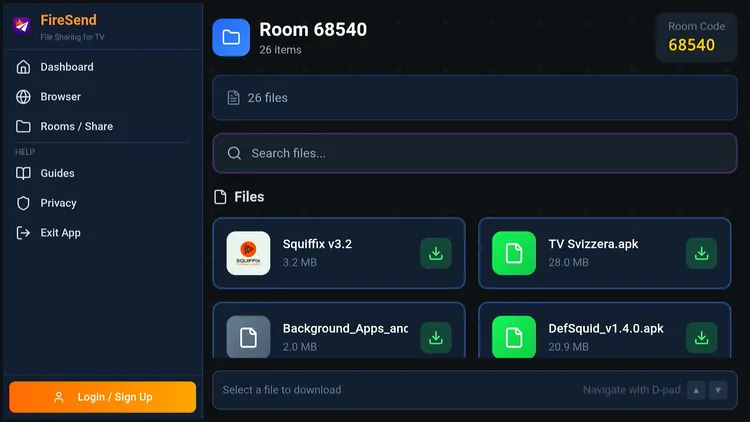Screen dimensions: 750x422
Task: Click the Login / Sign Up button
Action: click(x=102, y=397)
